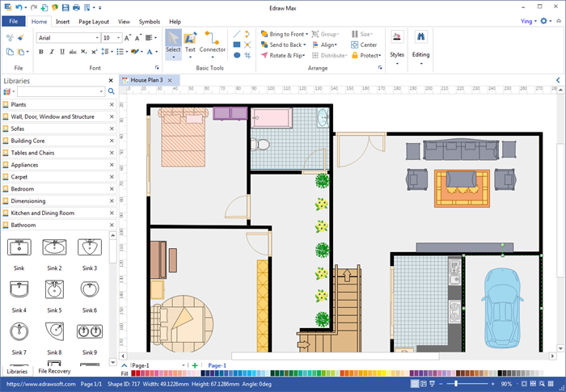This screenshot has height=392, width=566.
Task: Close the Plants library section
Action: [111, 104]
